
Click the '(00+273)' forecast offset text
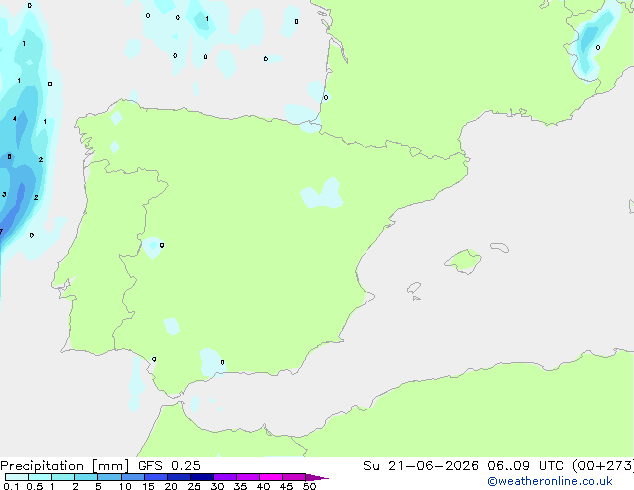602,466
